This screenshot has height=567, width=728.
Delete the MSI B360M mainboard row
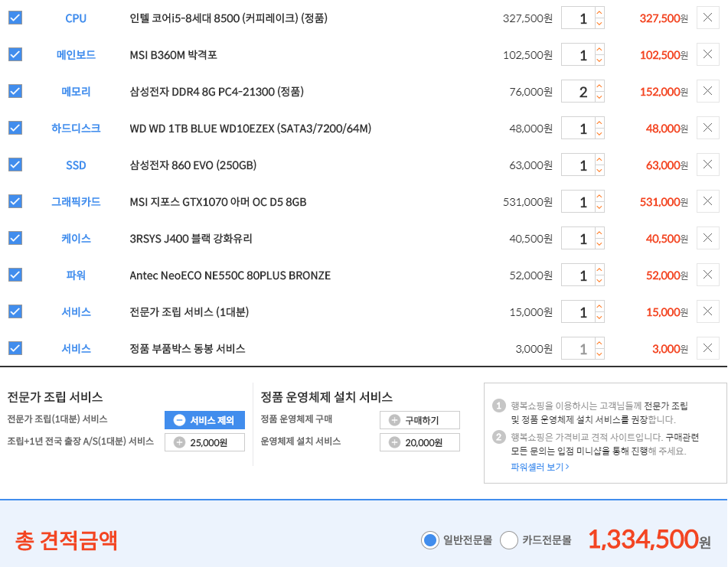(707, 54)
